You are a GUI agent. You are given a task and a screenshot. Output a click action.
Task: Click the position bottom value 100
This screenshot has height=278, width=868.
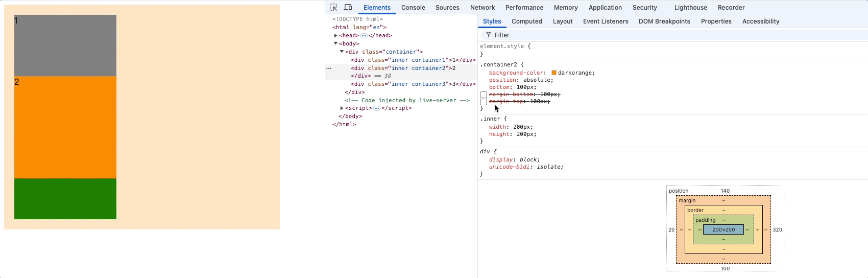click(725, 268)
